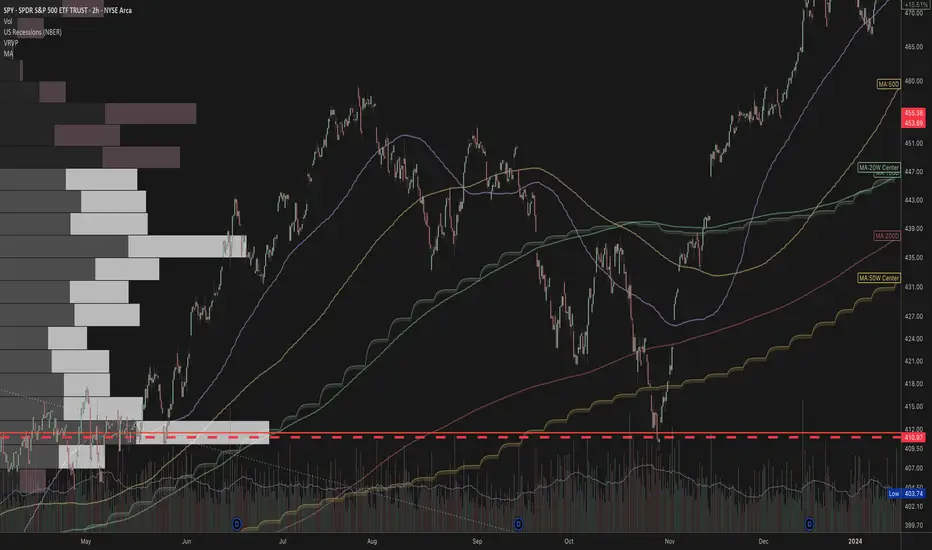Screen dimensions: 932x550
Task: Click the 409.50 price axis value
Action: (x=914, y=448)
